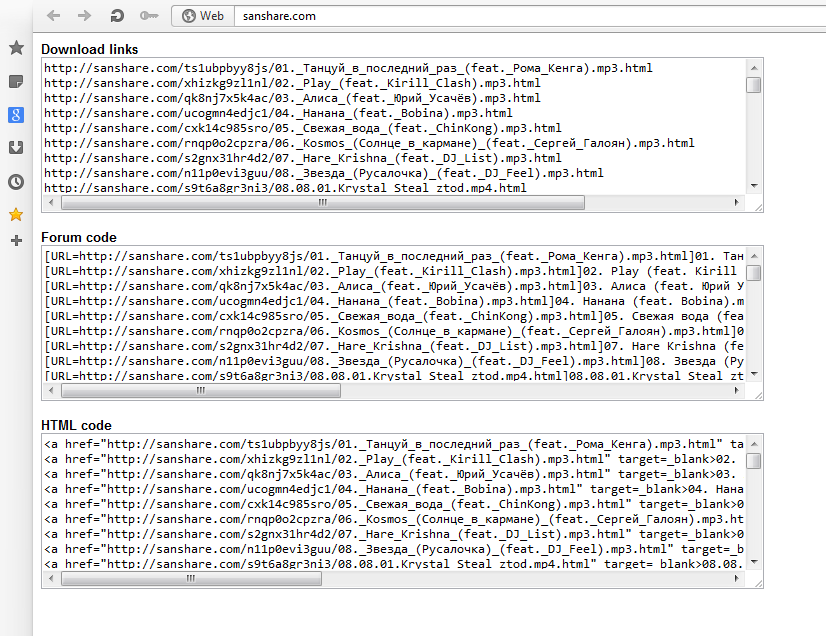
Task: Click resize grip of Download links textarea
Action: coord(758,208)
